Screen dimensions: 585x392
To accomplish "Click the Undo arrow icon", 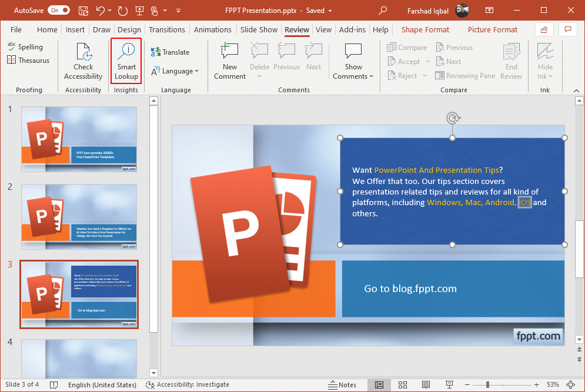I will pos(100,11).
